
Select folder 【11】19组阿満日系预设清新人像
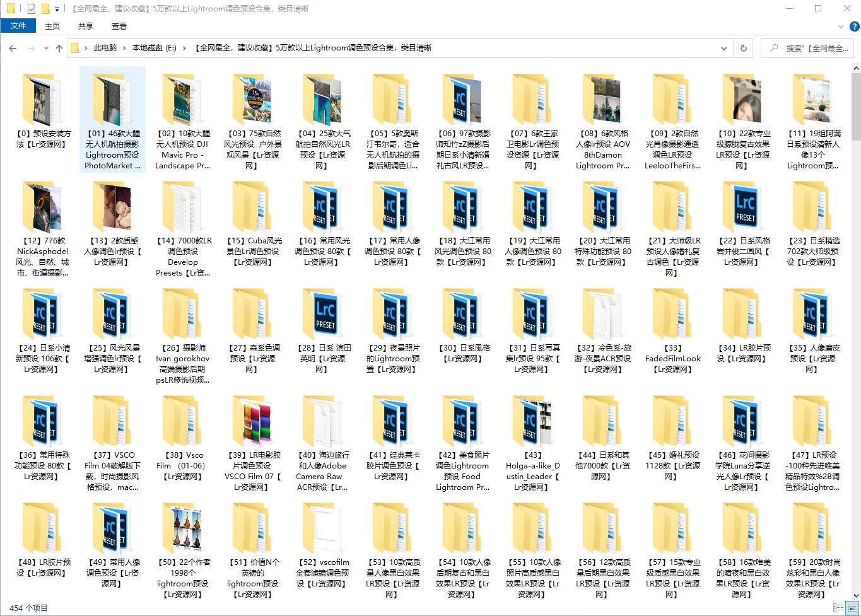point(813,120)
